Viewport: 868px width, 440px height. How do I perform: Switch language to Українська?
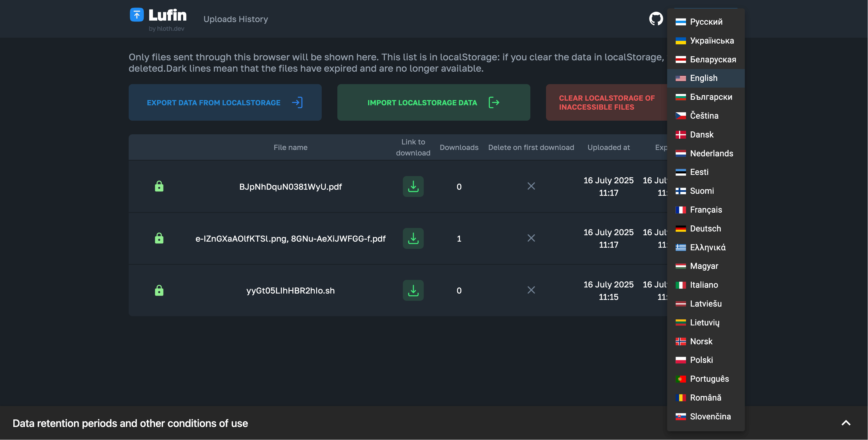click(711, 41)
